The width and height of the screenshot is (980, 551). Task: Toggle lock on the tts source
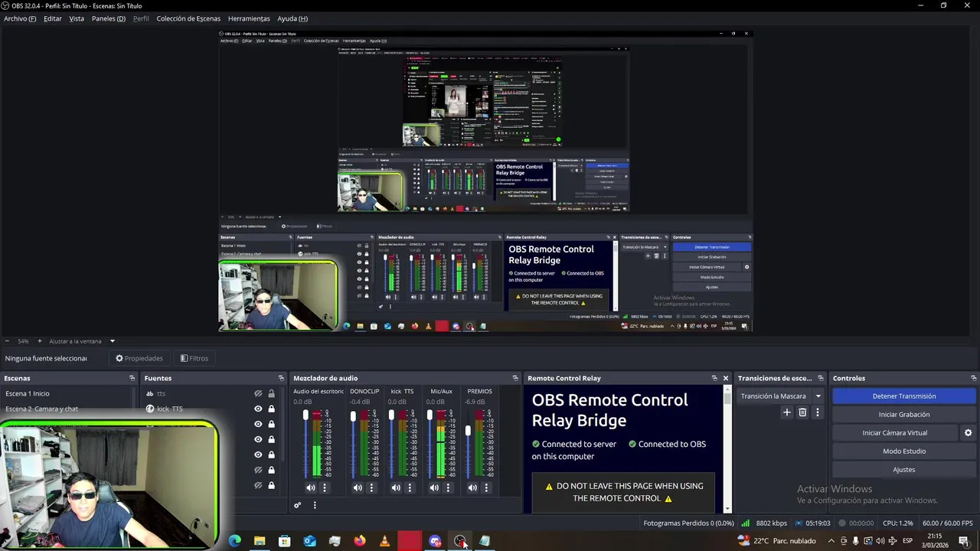coord(271,393)
